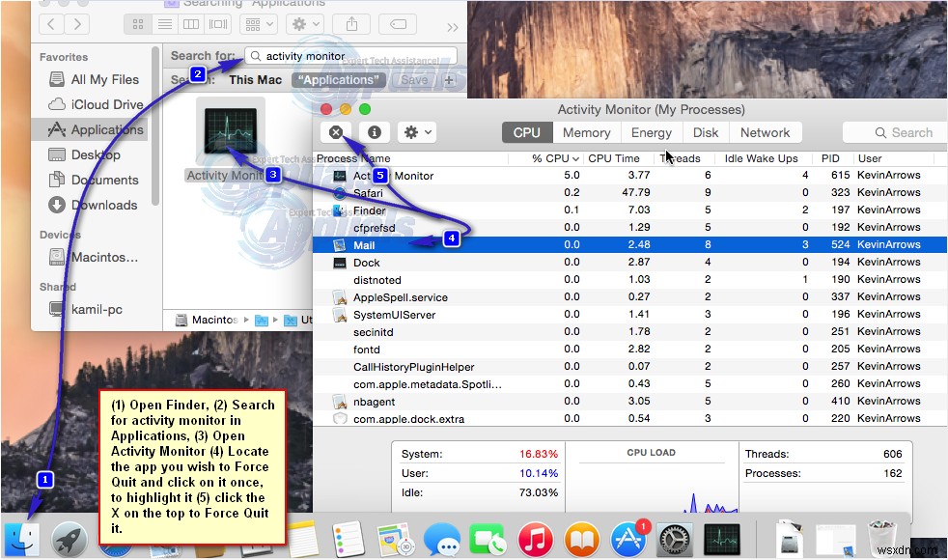Open iBooks from the Dock

(x=581, y=539)
